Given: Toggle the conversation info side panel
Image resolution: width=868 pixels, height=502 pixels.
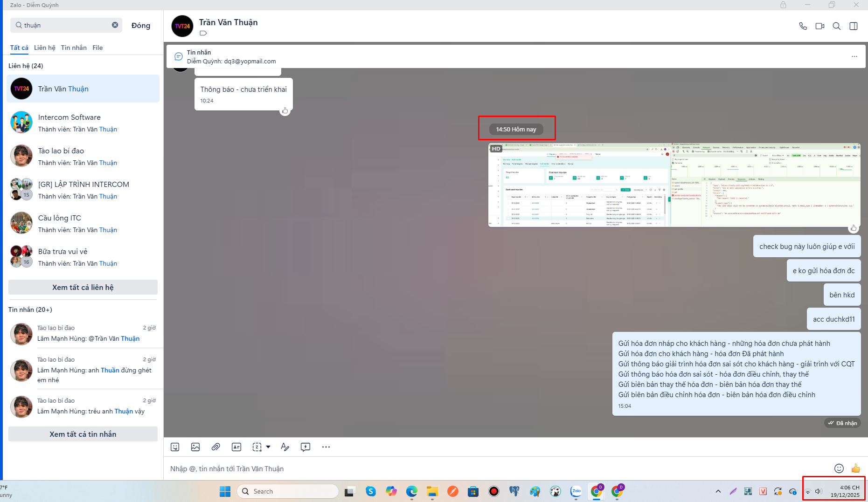Looking at the screenshot, I should [x=854, y=26].
